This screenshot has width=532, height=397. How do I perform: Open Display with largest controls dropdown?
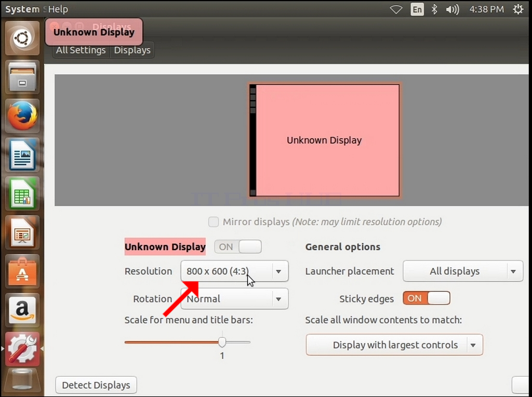[x=394, y=345]
